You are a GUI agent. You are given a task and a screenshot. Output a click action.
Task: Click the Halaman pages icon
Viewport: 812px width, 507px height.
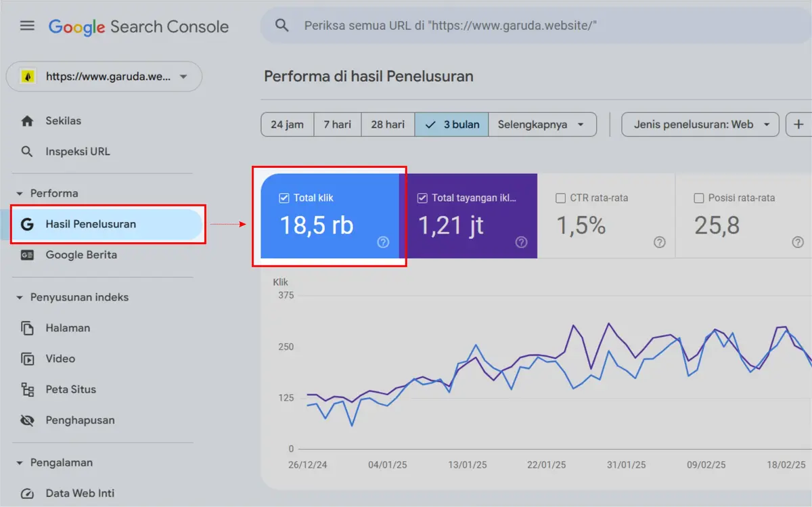27,328
